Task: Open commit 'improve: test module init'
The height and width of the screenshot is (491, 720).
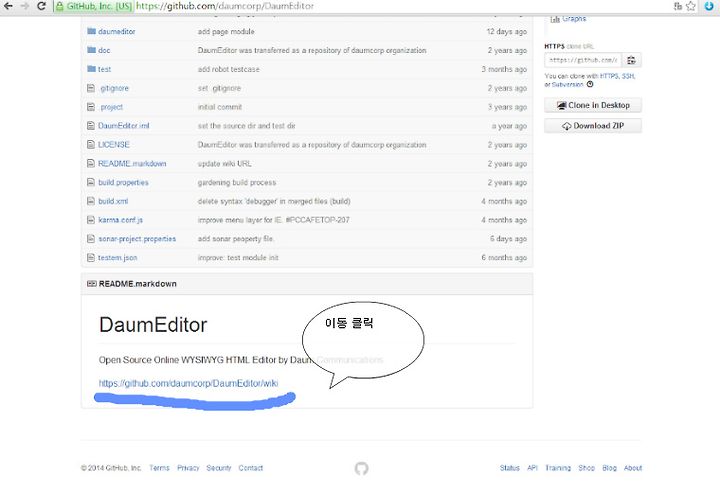Action: tap(238, 258)
